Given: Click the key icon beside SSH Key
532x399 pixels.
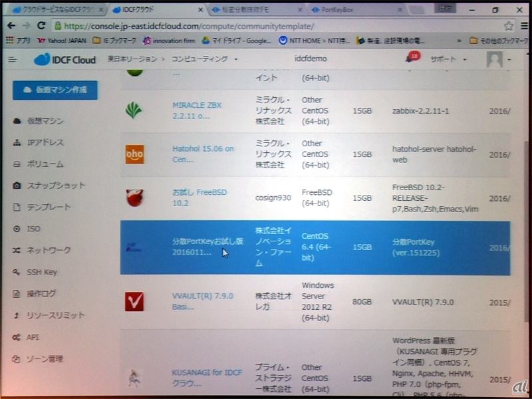Looking at the screenshot, I should pyautogui.click(x=16, y=272).
